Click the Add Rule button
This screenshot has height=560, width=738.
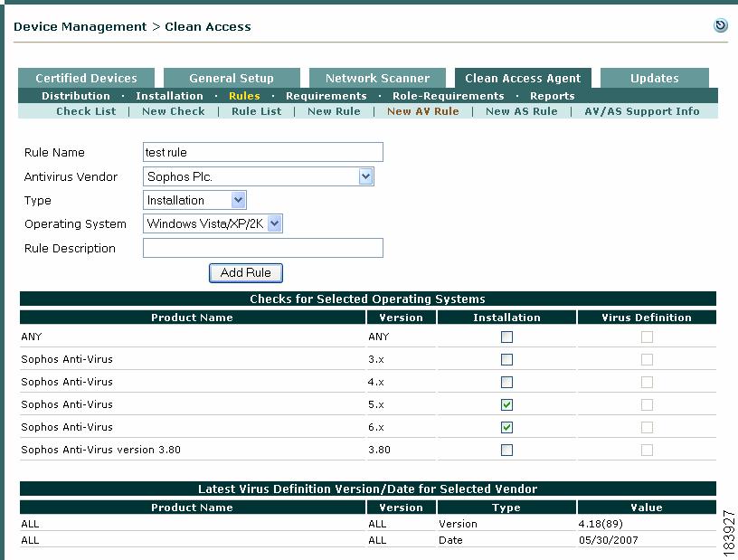tap(246, 272)
